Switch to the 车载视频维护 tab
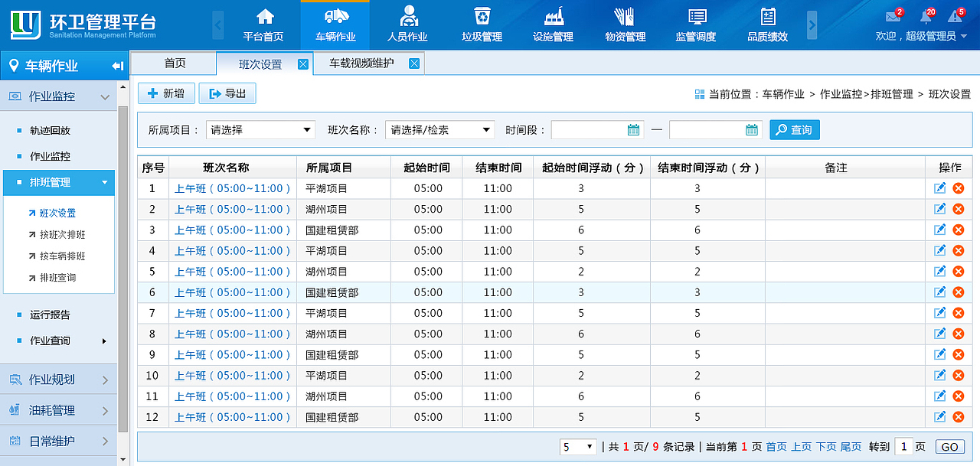The width and height of the screenshot is (980, 466). 361,64
